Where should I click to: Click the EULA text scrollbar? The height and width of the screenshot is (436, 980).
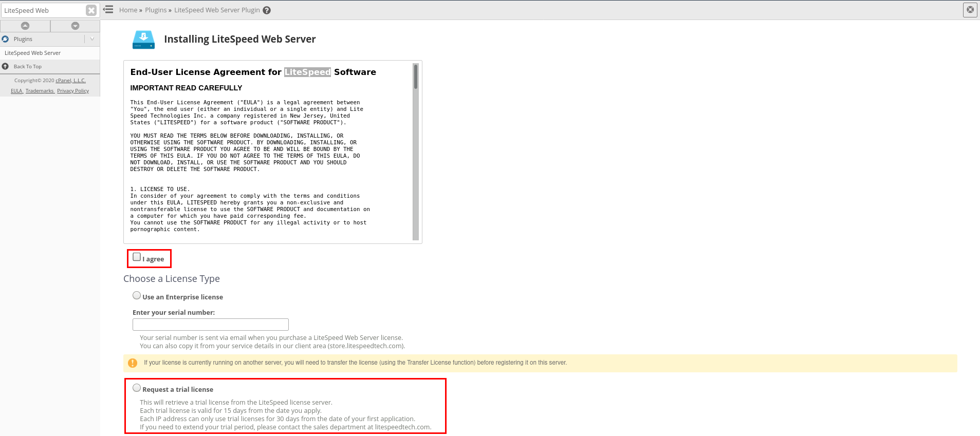pyautogui.click(x=416, y=151)
